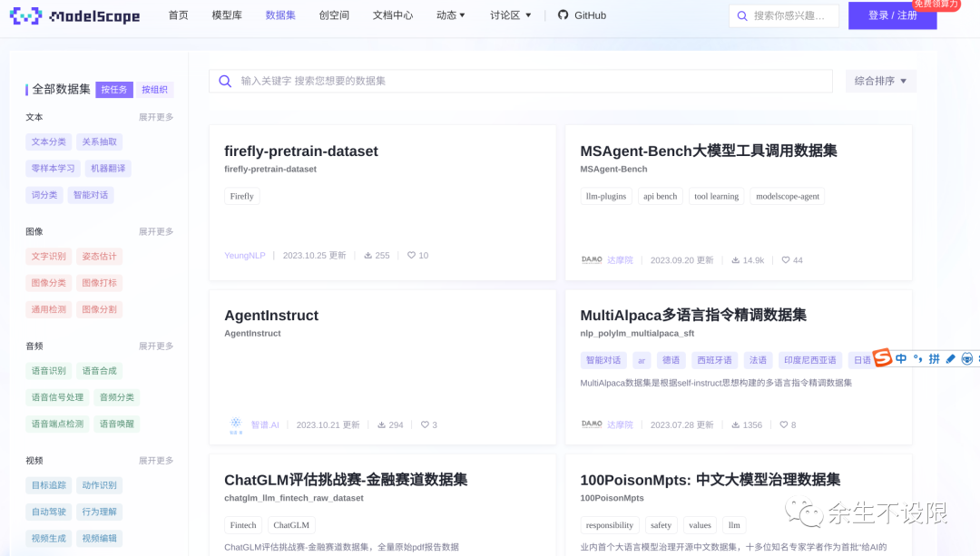Toggle 按任务 dataset grouping

click(113, 89)
